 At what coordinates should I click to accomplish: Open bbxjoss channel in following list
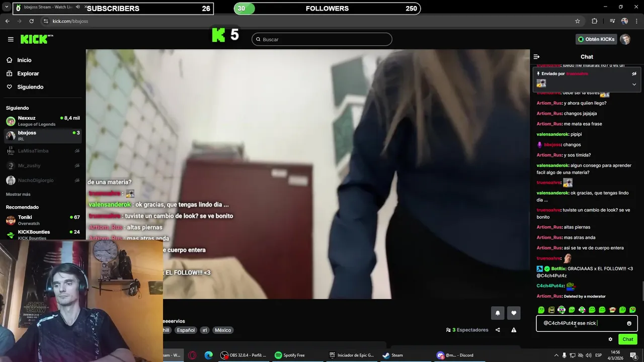43,136
